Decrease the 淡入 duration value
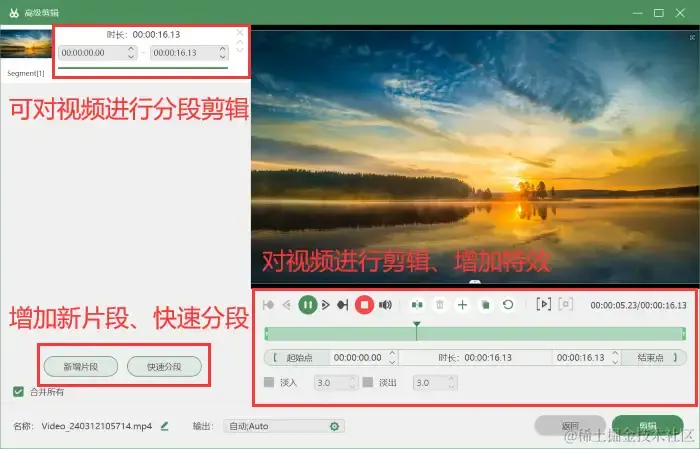Screen dimensions: 700x449 (x=352, y=386)
